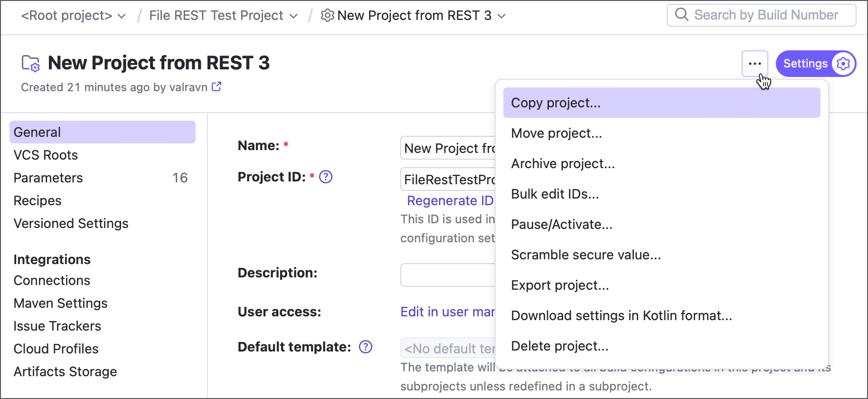Expand the Root project breadcrumb dropdown
The width and height of the screenshot is (868, 399).
pyautogui.click(x=122, y=16)
